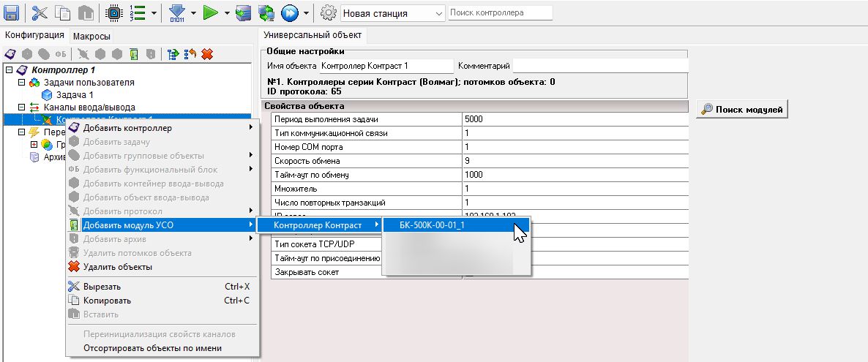Click the gear settings icon near station box

tap(329, 13)
